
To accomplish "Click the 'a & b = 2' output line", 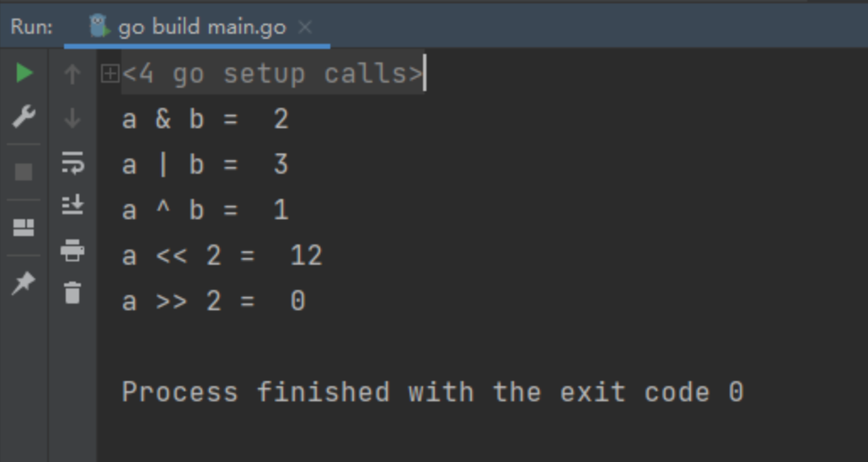I will (206, 119).
